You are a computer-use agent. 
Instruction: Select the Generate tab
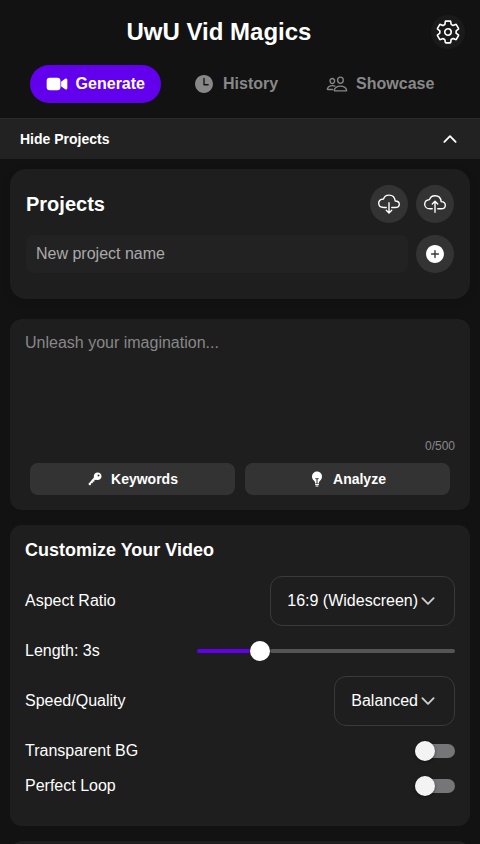coord(95,84)
